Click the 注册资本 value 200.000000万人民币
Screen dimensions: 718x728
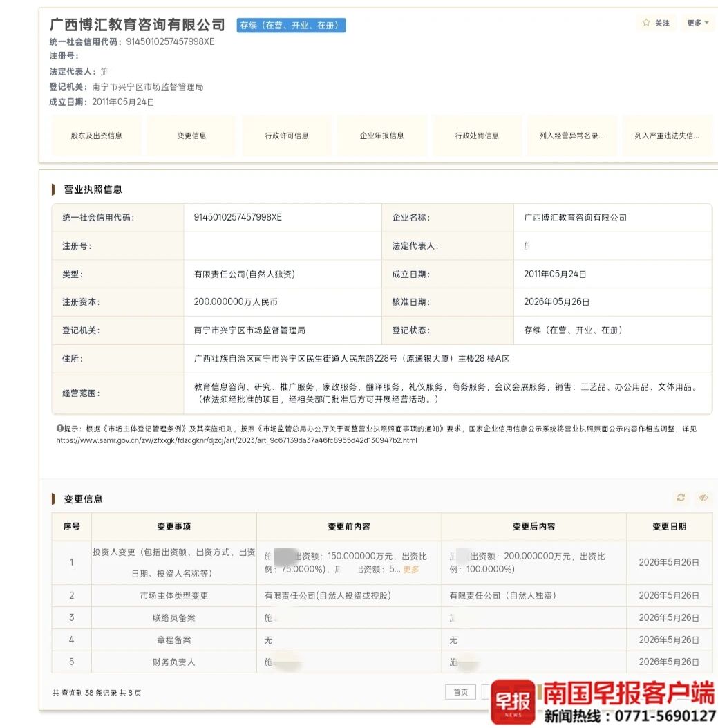point(236,302)
